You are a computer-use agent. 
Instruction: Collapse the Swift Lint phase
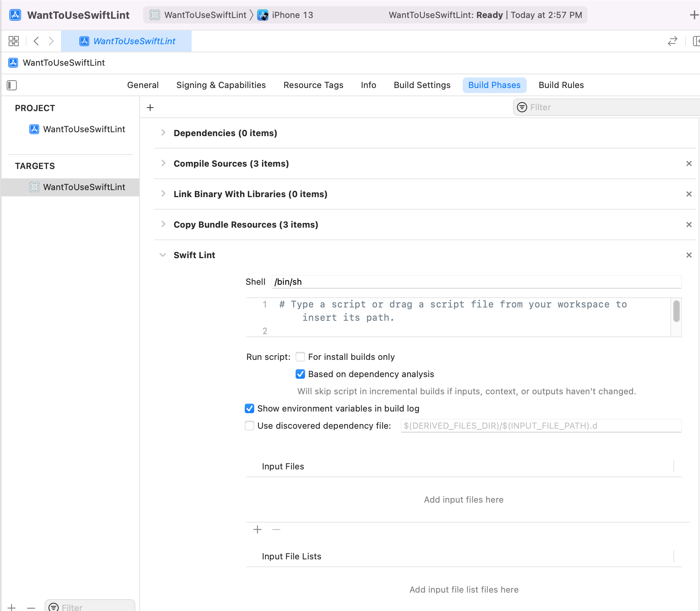coord(163,255)
